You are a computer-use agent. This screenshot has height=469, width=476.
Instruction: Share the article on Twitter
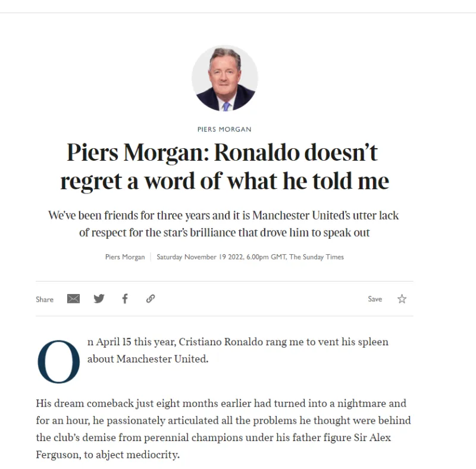[x=99, y=299]
